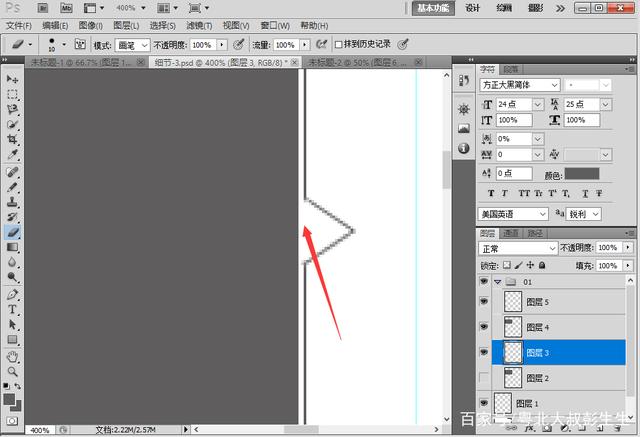The height and width of the screenshot is (437, 640).
Task: Toggle airbrush mode next to flow
Action: [322, 44]
